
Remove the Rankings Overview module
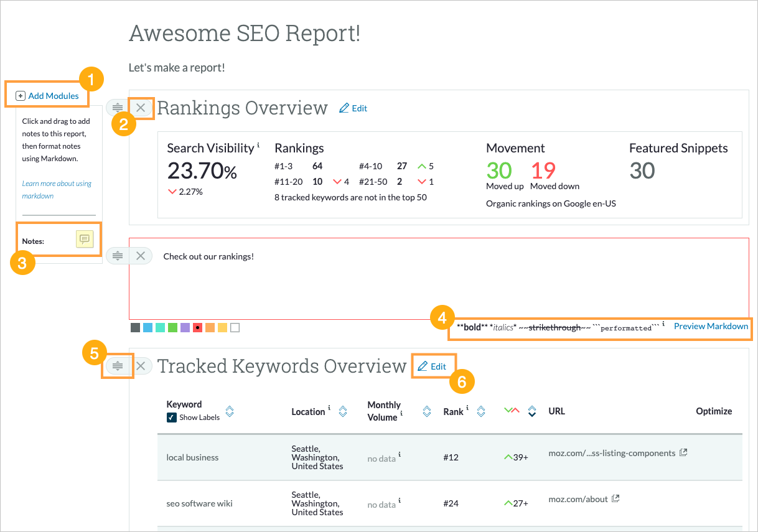141,108
